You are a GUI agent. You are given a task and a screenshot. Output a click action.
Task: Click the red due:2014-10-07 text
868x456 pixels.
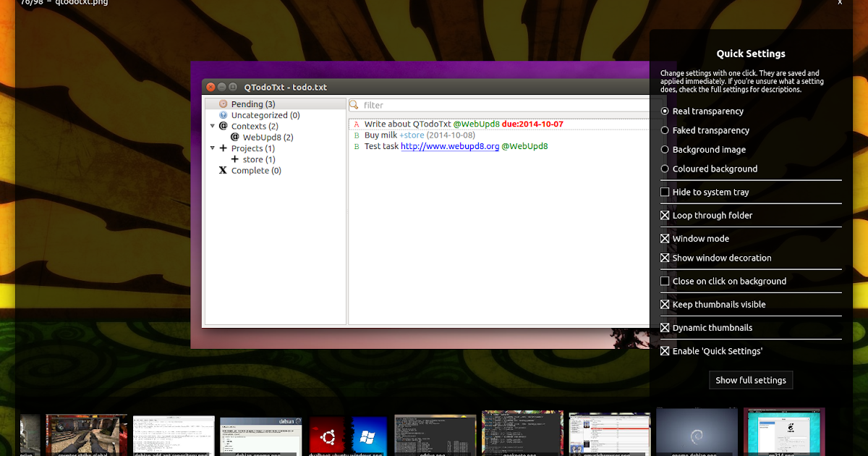pos(532,124)
